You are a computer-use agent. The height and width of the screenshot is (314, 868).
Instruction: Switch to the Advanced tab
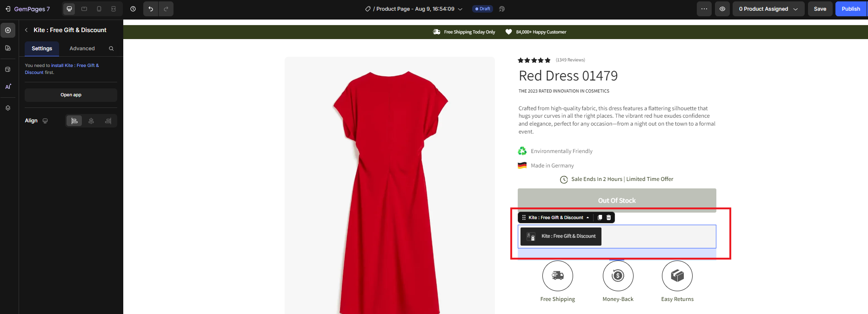pyautogui.click(x=82, y=48)
